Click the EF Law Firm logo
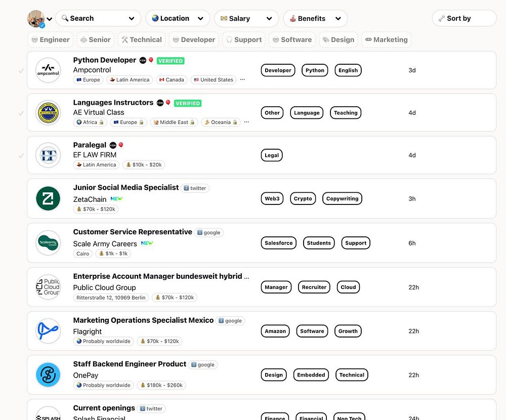Viewport: 506px width, 420px height. point(48,155)
